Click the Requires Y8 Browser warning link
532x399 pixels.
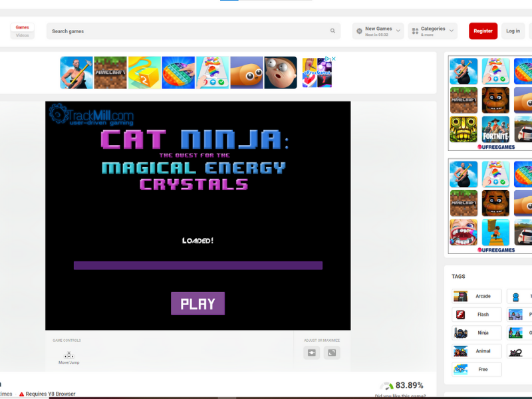coord(47,394)
